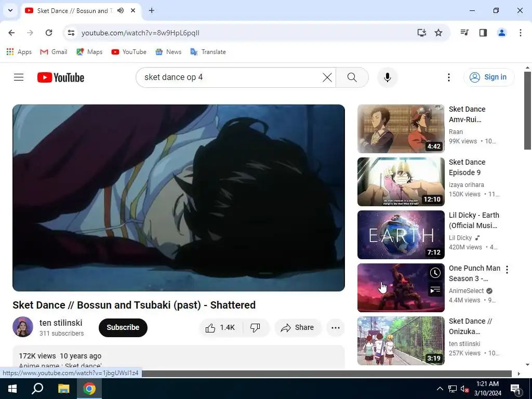Like the video with 1.4K likes
Viewport: 532px width, 399px height.
[220, 327]
